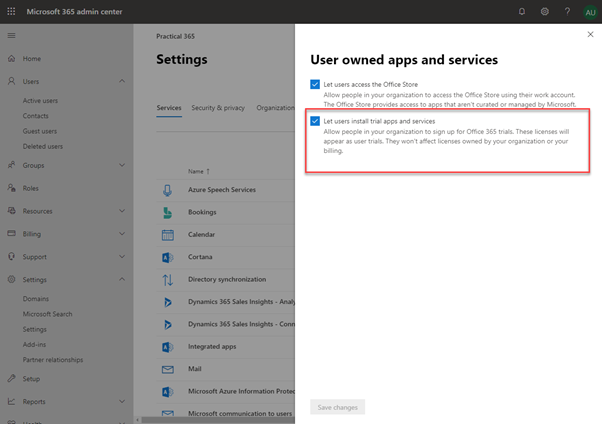Image resolution: width=602 pixels, height=424 pixels.
Task: Open Azure Speech Services settings
Action: click(222, 190)
